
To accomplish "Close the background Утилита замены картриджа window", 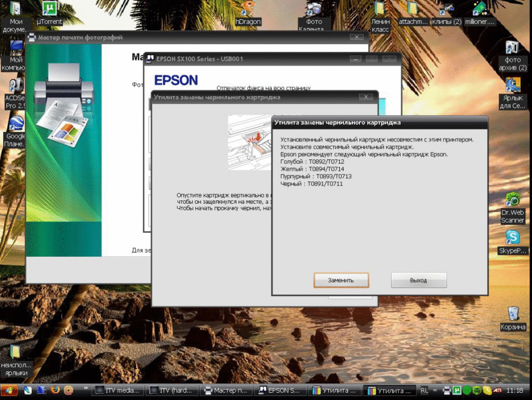I will pos(366,97).
